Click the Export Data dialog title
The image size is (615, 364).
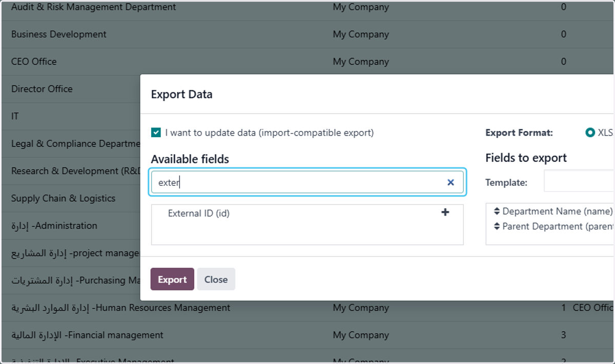pyautogui.click(x=181, y=94)
